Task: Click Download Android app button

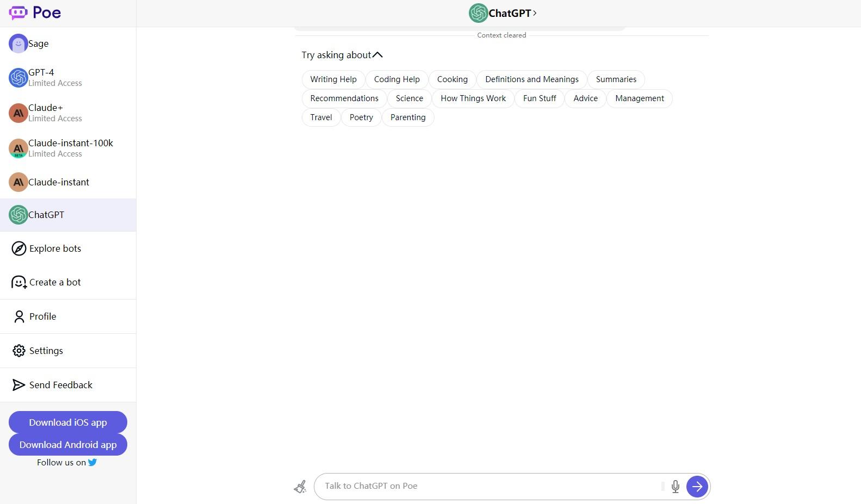Action: (68, 445)
